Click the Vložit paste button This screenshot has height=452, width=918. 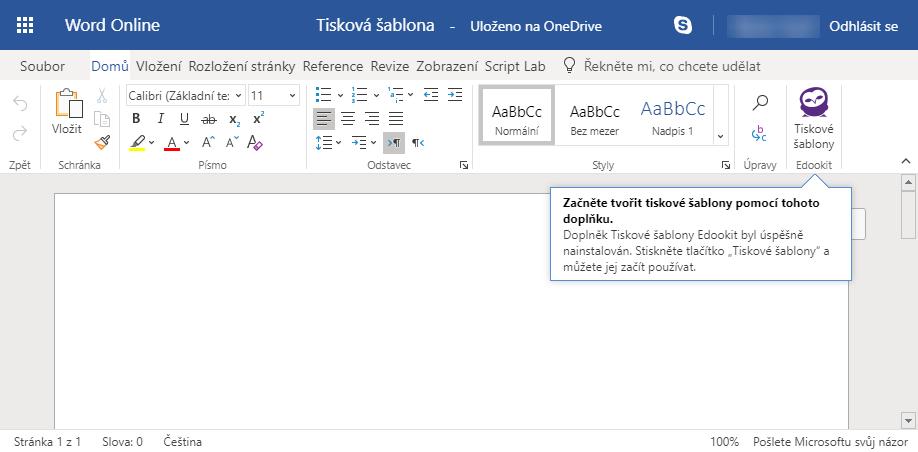67,112
